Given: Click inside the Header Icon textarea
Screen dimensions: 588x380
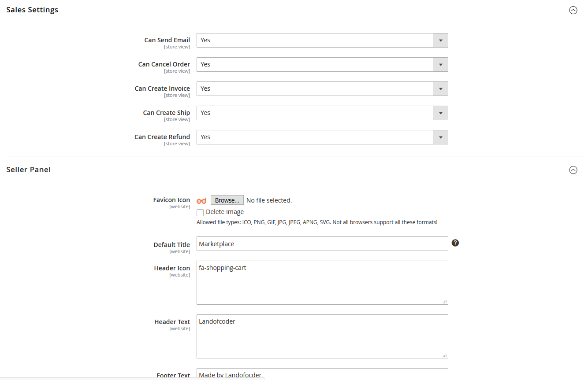Looking at the screenshot, I should pyautogui.click(x=322, y=283).
